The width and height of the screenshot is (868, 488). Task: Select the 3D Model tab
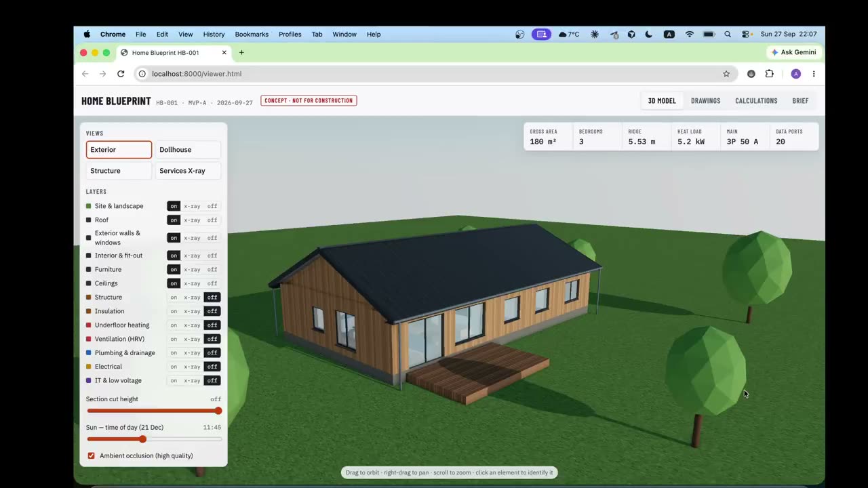(x=662, y=101)
